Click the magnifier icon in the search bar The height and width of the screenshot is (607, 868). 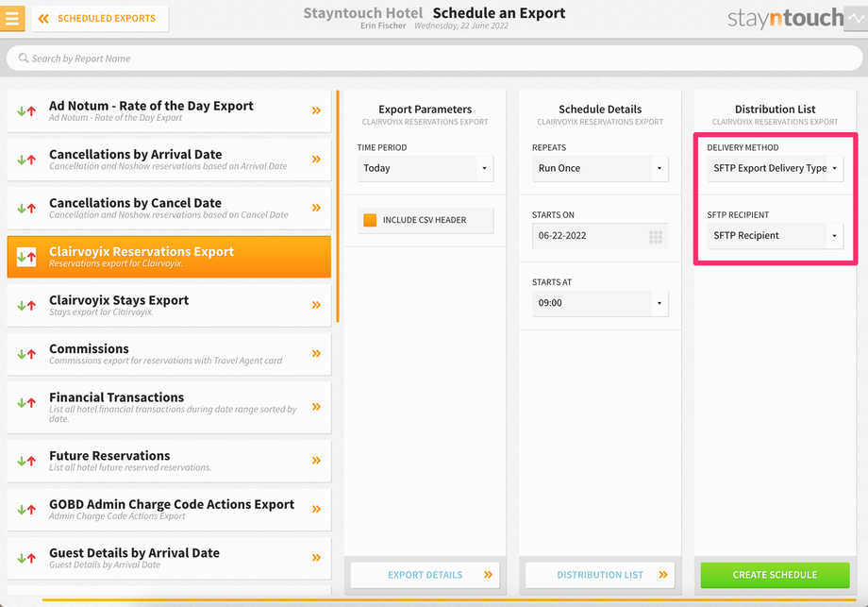tap(24, 58)
